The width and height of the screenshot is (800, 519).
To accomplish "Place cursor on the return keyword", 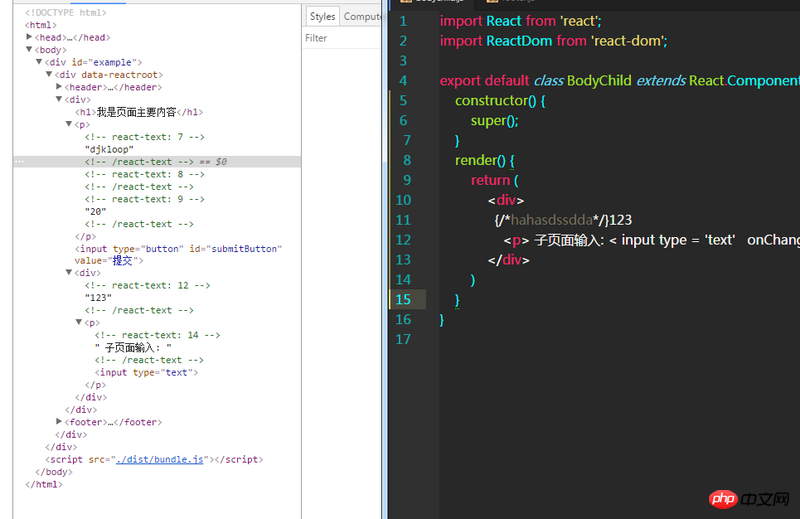I will pos(490,180).
